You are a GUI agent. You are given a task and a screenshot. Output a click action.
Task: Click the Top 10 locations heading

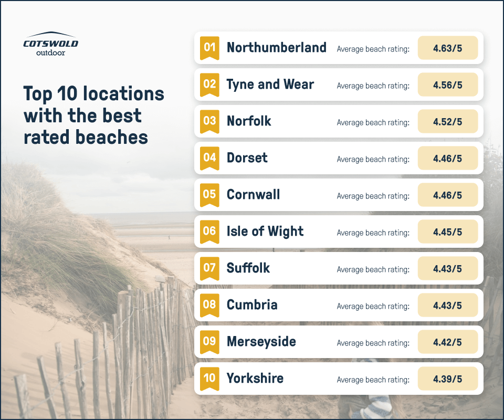tap(93, 115)
